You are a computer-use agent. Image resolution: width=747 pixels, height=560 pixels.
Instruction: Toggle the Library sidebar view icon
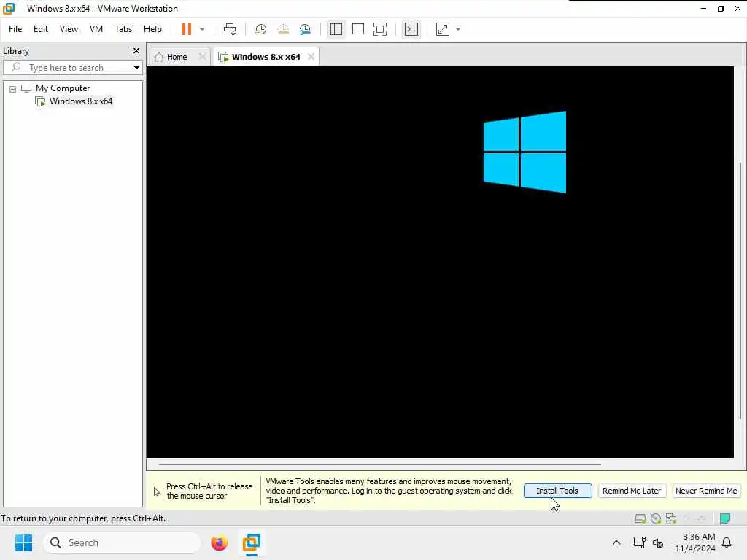pyautogui.click(x=336, y=29)
